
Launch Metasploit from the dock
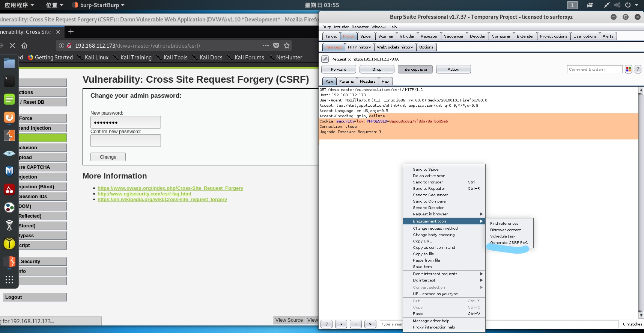[9, 171]
